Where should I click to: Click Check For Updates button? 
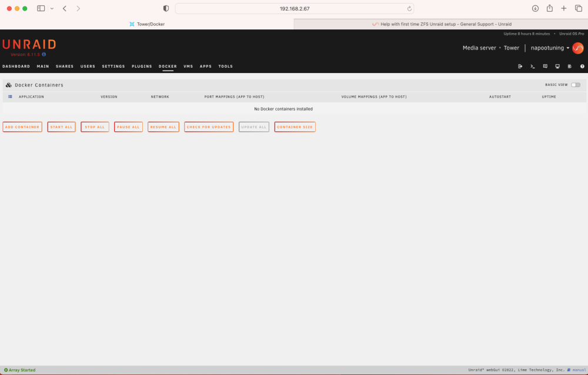pos(209,127)
